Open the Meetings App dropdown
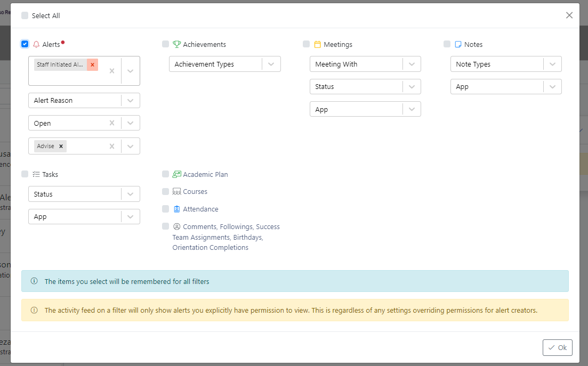 365,109
